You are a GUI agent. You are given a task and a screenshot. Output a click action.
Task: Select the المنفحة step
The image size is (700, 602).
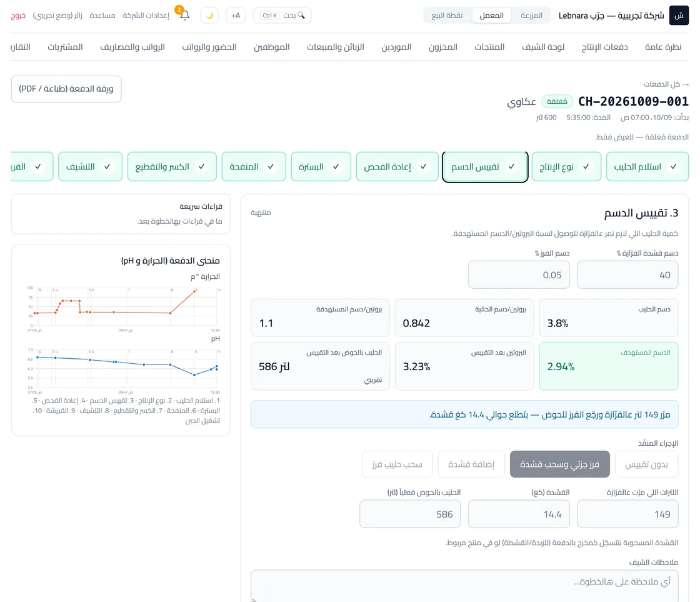[x=254, y=166]
